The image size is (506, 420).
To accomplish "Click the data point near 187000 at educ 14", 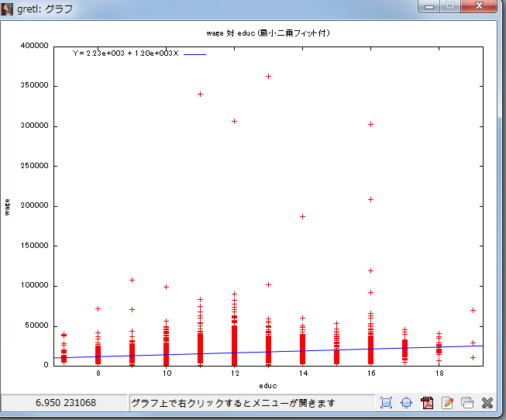I will point(302,216).
